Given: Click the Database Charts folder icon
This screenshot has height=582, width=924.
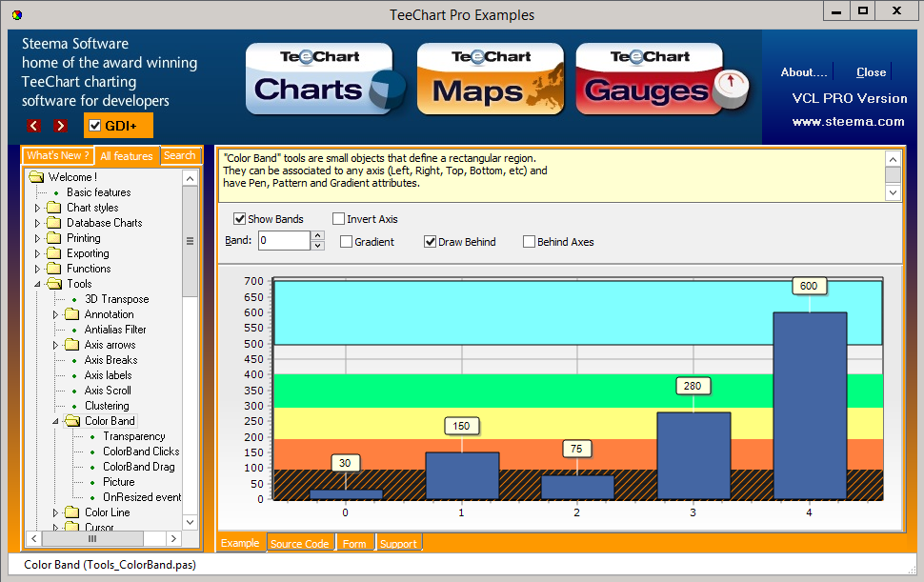Looking at the screenshot, I should 54,223.
